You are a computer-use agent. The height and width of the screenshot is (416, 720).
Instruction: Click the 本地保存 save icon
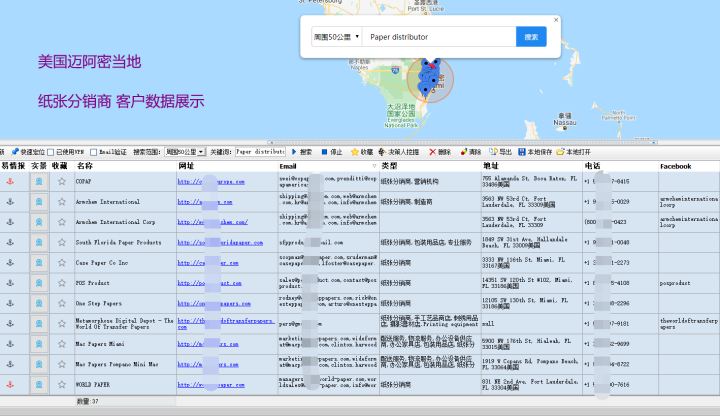pyautogui.click(x=522, y=152)
